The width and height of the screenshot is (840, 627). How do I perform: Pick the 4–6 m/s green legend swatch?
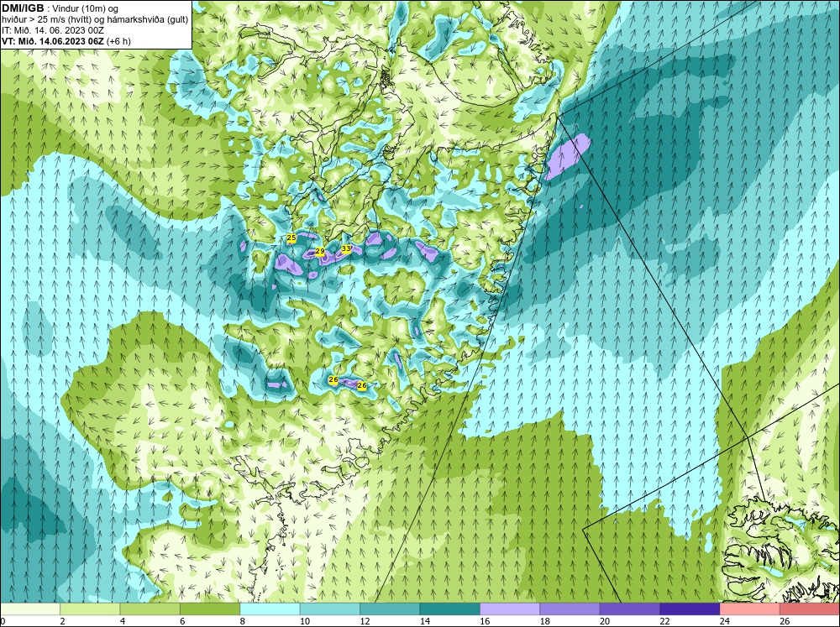(150, 609)
